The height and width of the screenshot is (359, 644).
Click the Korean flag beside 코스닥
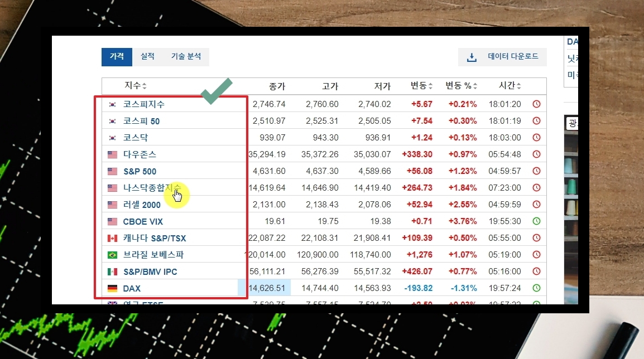pos(112,138)
